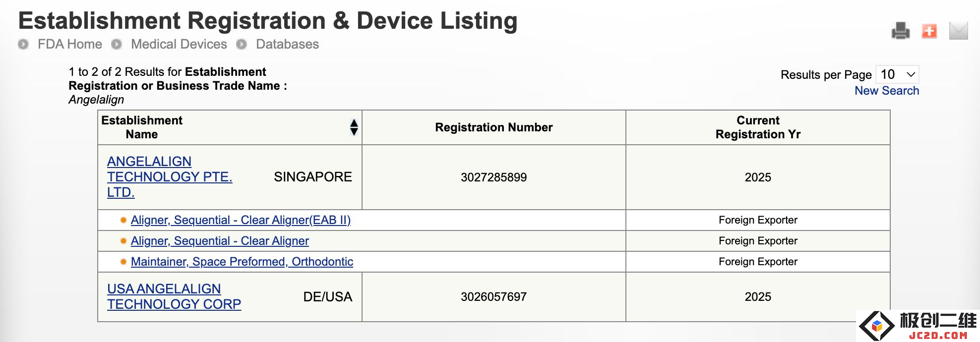Open Maintainer, Space Preformed, Orthodontic listing

242,262
